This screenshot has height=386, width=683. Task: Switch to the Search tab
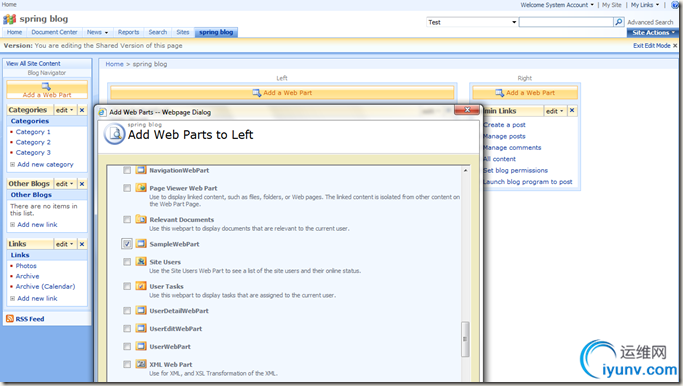pyautogui.click(x=158, y=32)
